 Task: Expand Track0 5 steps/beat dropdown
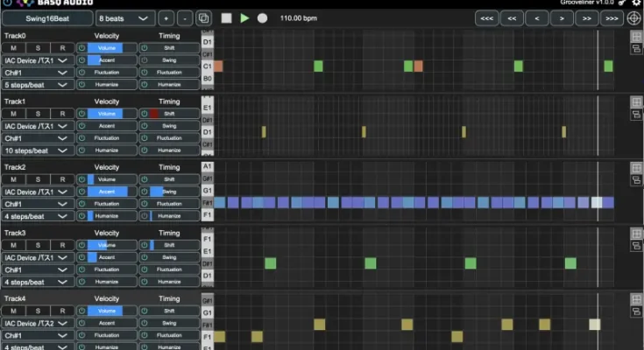(37, 85)
